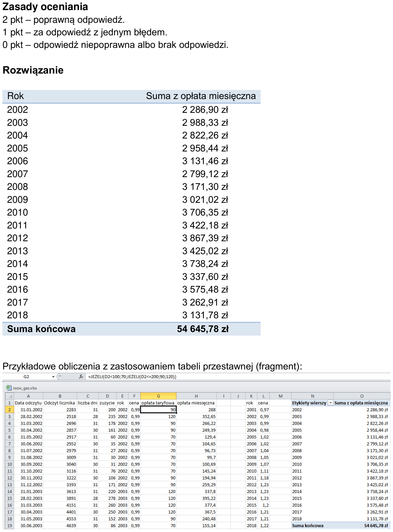
Task: Click the select-all corner of the sheet
Action: (x=9, y=396)
